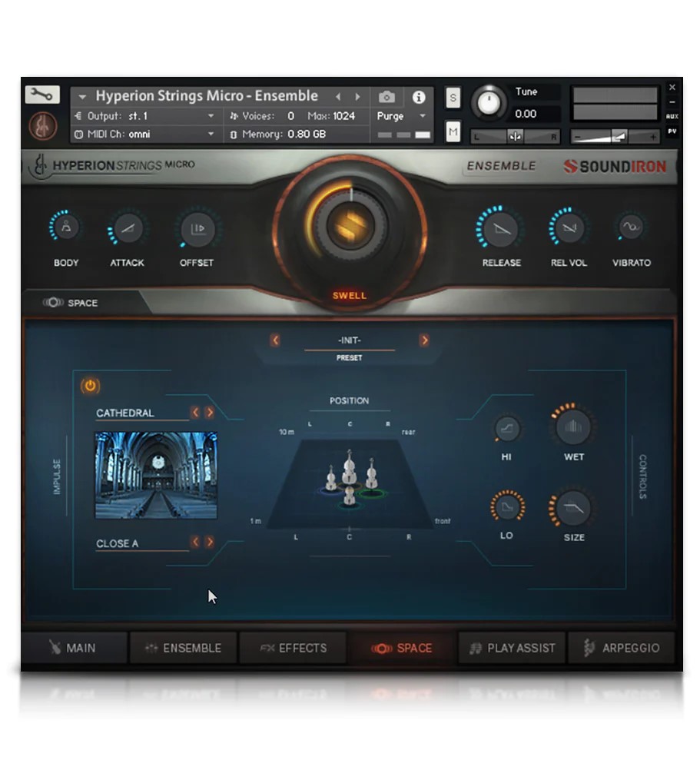Click the Soundiron logo
The width and height of the screenshot is (700, 770).
coord(615,167)
